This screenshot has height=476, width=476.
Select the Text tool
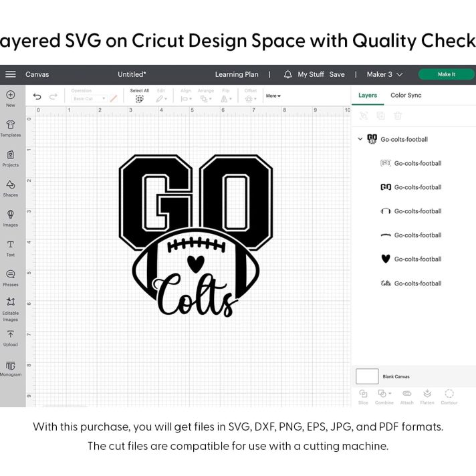(x=10, y=249)
